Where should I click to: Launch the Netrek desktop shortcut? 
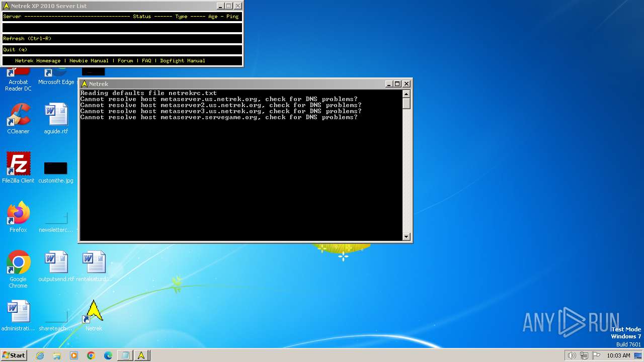pyautogui.click(x=94, y=316)
